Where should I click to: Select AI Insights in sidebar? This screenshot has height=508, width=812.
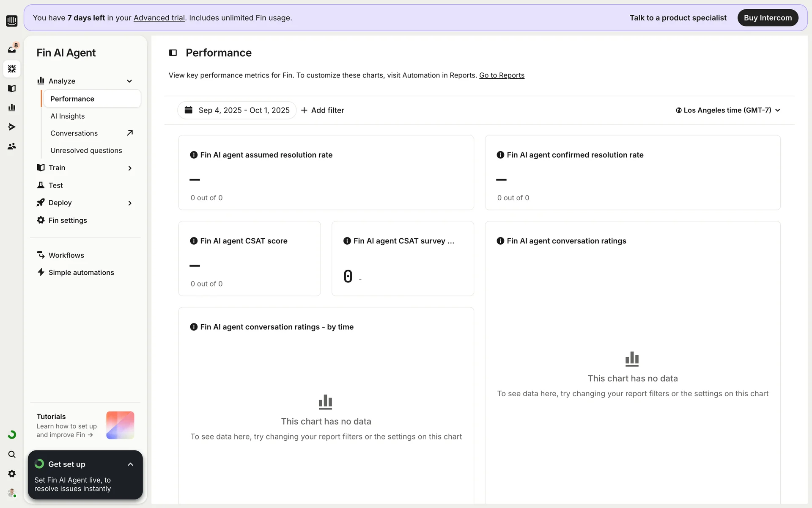68,116
